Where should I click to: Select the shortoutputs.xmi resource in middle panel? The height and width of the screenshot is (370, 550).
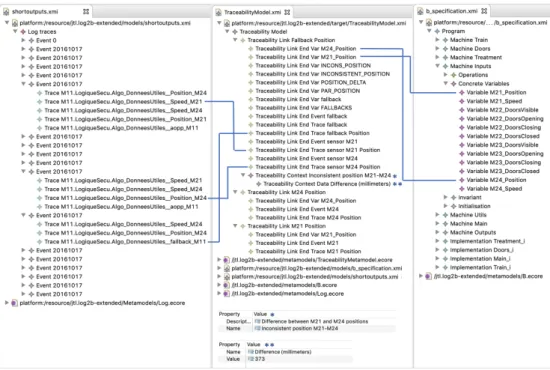(314, 277)
